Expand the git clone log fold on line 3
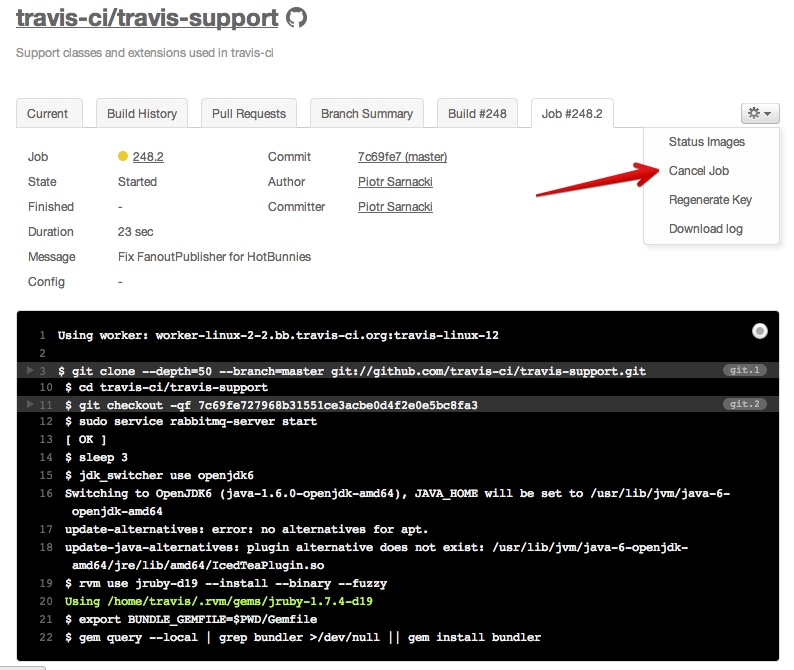This screenshot has height=670, width=794. 30,371
